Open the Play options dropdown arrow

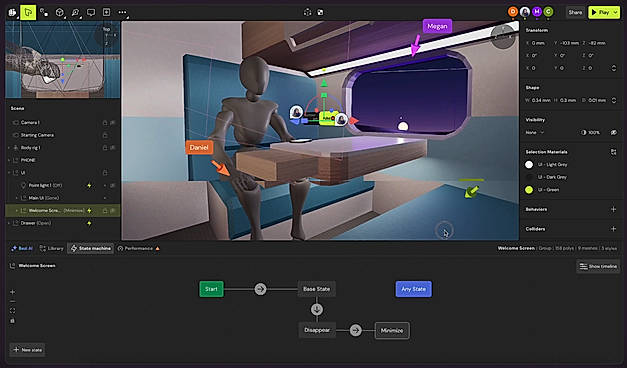pyautogui.click(x=615, y=12)
